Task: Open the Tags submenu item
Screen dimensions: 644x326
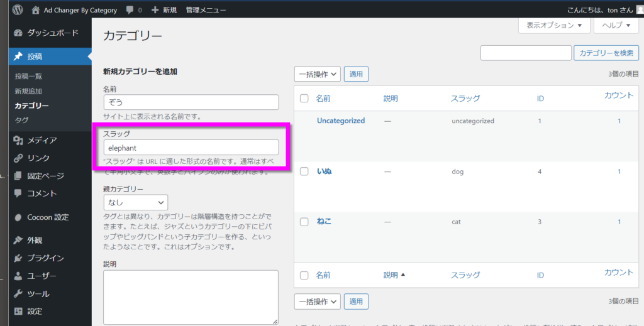Action: (x=21, y=120)
